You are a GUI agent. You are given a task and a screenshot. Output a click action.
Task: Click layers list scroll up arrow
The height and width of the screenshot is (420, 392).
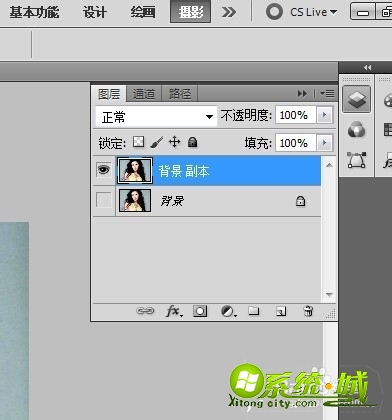click(329, 165)
